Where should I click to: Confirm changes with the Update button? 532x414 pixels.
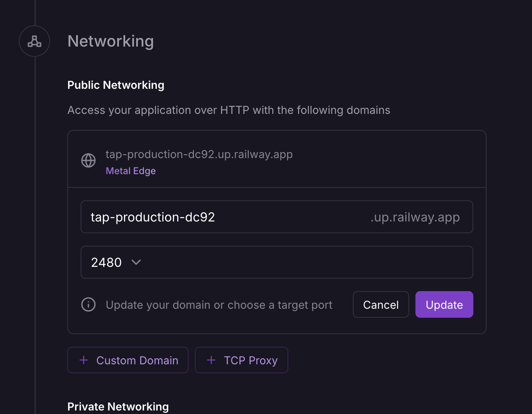tap(444, 304)
